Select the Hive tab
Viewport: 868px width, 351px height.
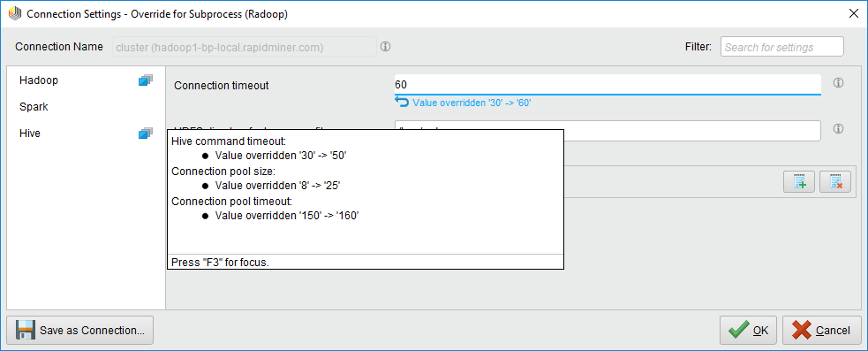click(x=86, y=134)
